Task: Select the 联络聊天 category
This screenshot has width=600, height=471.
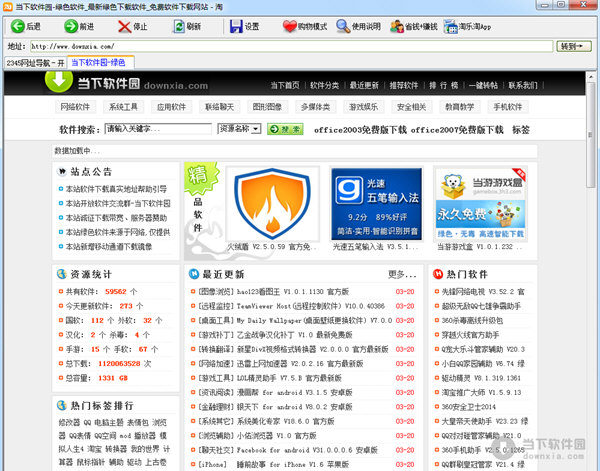Action: (x=219, y=107)
